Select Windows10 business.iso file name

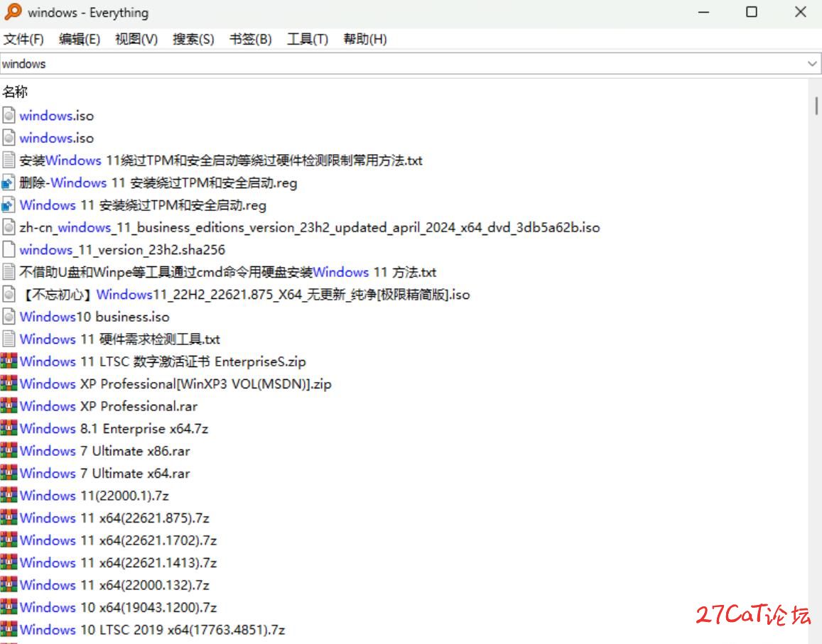click(x=94, y=317)
